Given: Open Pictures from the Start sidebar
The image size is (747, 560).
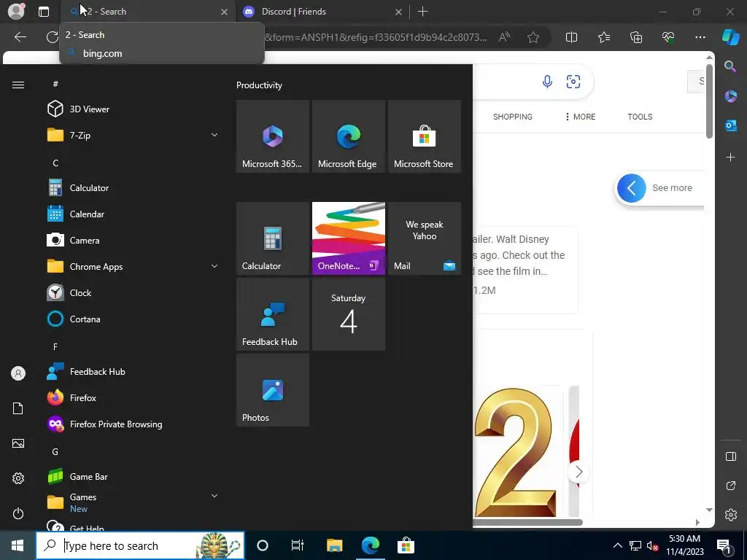Looking at the screenshot, I should (x=18, y=443).
